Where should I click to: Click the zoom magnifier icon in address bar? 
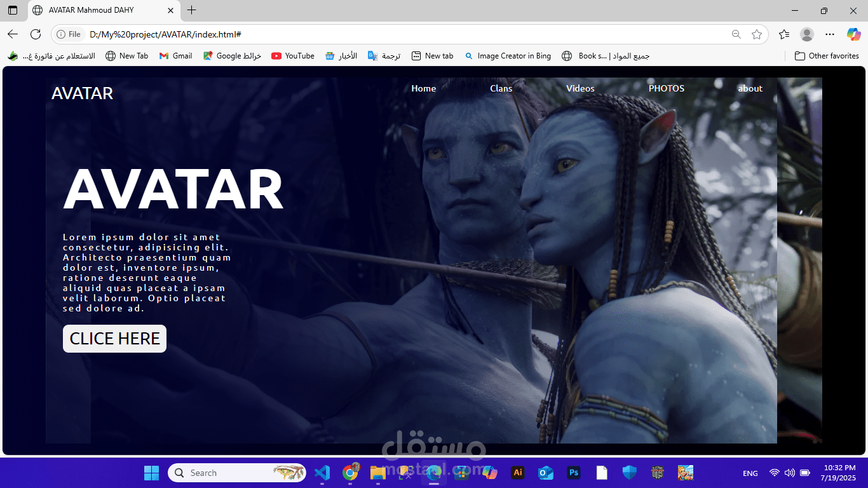(x=736, y=34)
